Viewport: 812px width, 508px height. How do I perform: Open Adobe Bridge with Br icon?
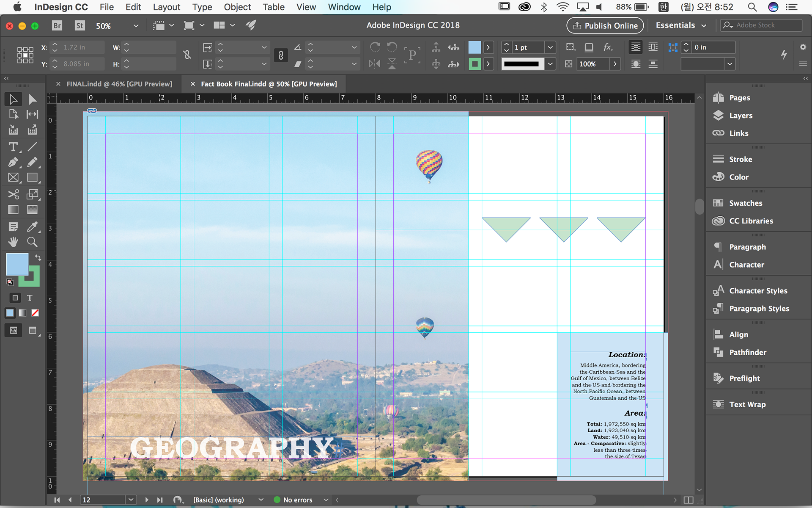[57, 25]
